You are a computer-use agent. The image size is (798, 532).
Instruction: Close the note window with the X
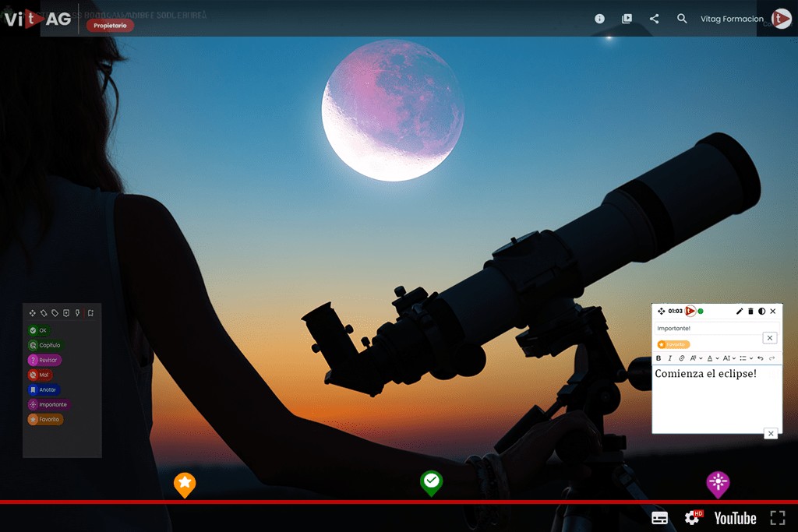pos(773,312)
